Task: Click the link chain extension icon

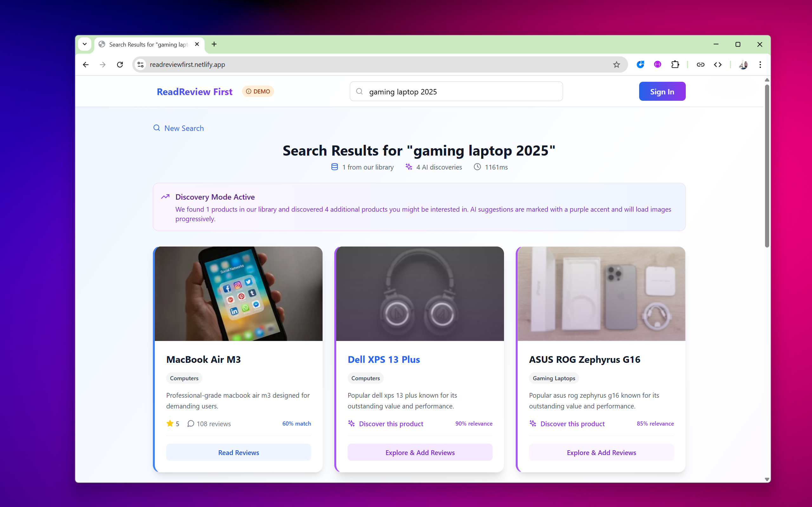Action: coord(700,64)
